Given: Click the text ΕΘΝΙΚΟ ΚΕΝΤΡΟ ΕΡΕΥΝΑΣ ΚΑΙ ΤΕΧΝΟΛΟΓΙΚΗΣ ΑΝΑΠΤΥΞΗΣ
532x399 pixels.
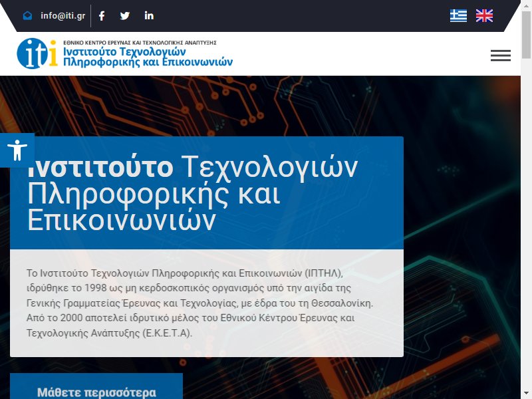Looking at the screenshot, I should (140, 43).
